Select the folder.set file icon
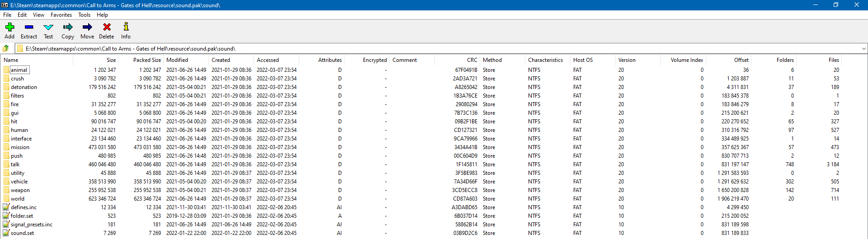868x239 pixels. [x=6, y=216]
